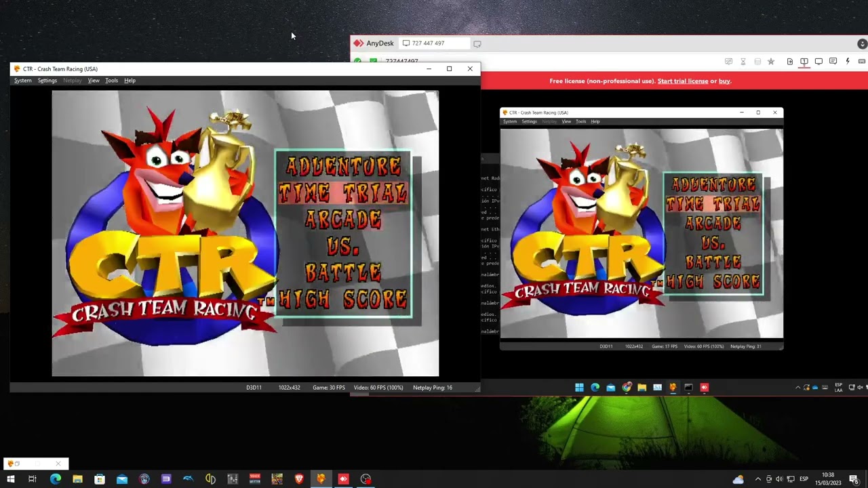Select ADVENTURE in the local game menu
Image resolution: width=868 pixels, height=488 pixels.
click(x=344, y=166)
